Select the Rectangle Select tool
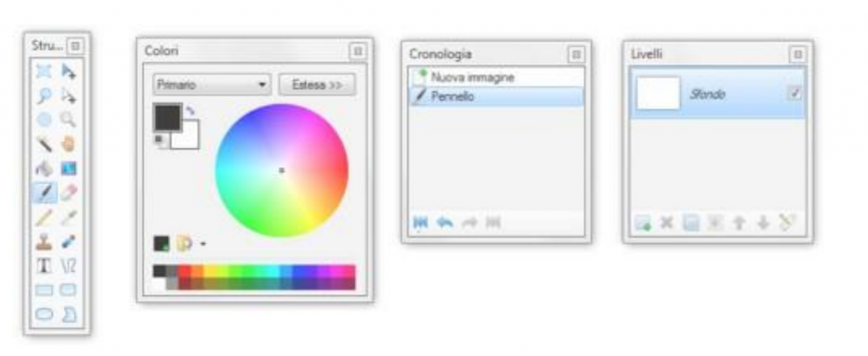Image resolution: width=868 pixels, height=356 pixels. [44, 71]
